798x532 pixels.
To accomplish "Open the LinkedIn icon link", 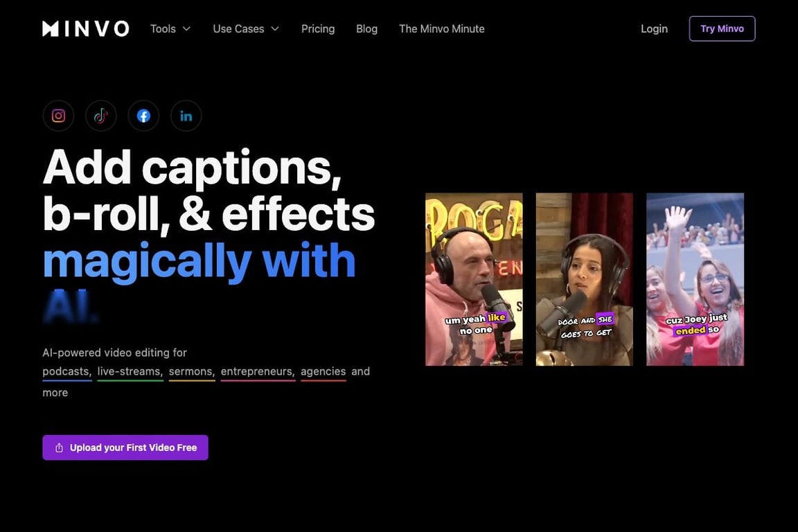I will point(186,116).
